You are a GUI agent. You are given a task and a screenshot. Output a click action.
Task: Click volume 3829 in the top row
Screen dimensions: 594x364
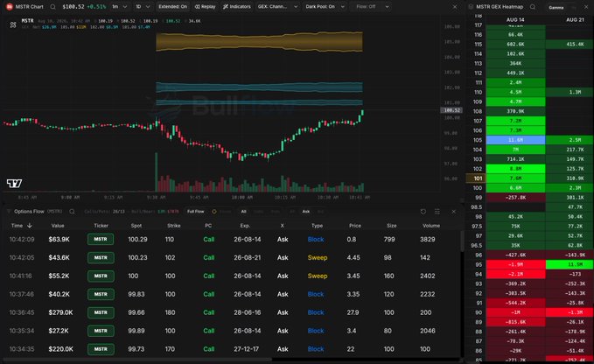click(427, 240)
